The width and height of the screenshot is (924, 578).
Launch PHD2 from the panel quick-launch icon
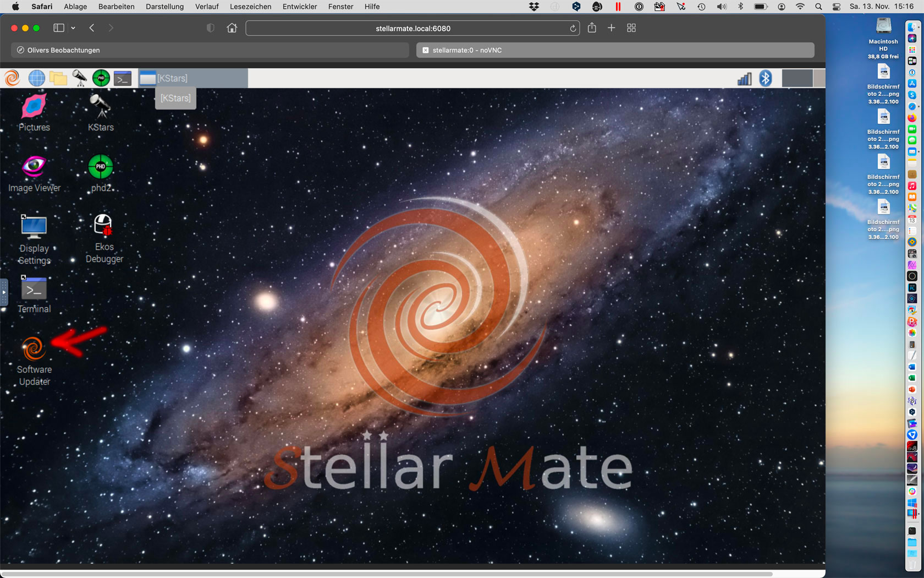click(x=101, y=78)
